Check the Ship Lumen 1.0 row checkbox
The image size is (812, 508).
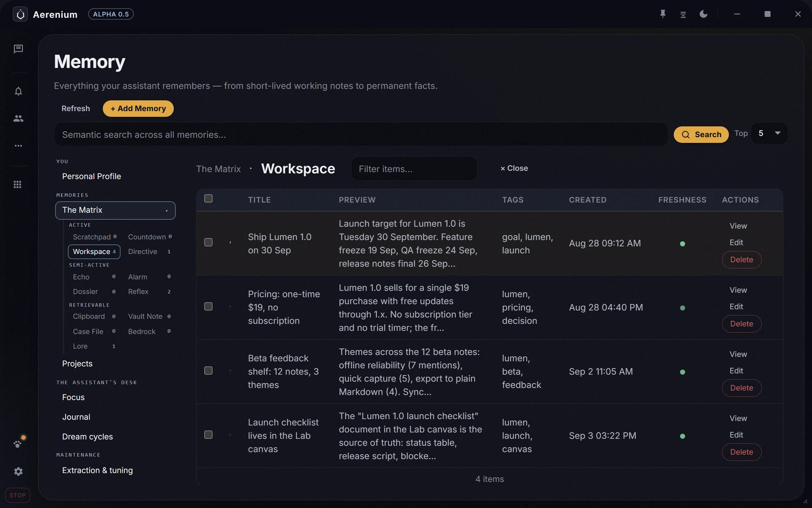[x=208, y=242]
